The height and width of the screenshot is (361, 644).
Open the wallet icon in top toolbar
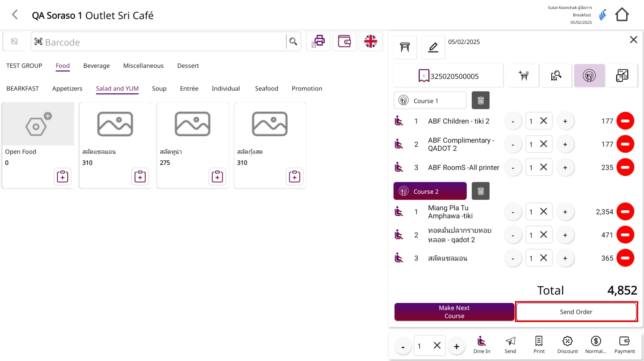(344, 41)
